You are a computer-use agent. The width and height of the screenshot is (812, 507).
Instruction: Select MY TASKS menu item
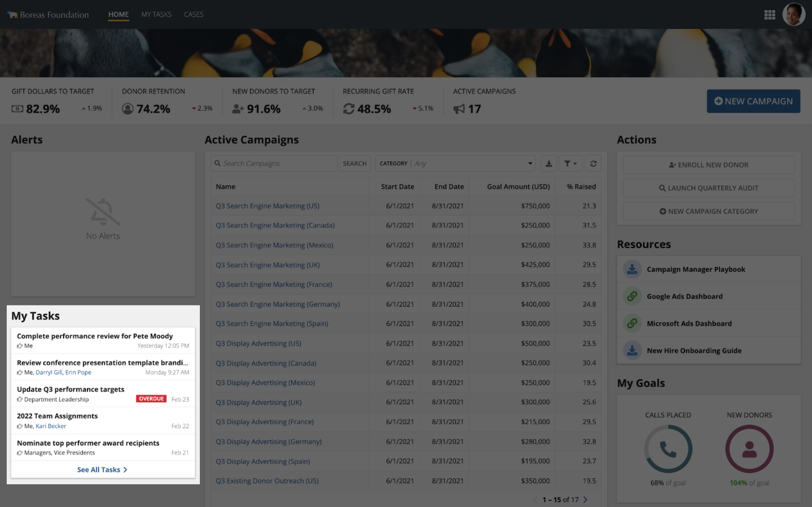point(156,14)
